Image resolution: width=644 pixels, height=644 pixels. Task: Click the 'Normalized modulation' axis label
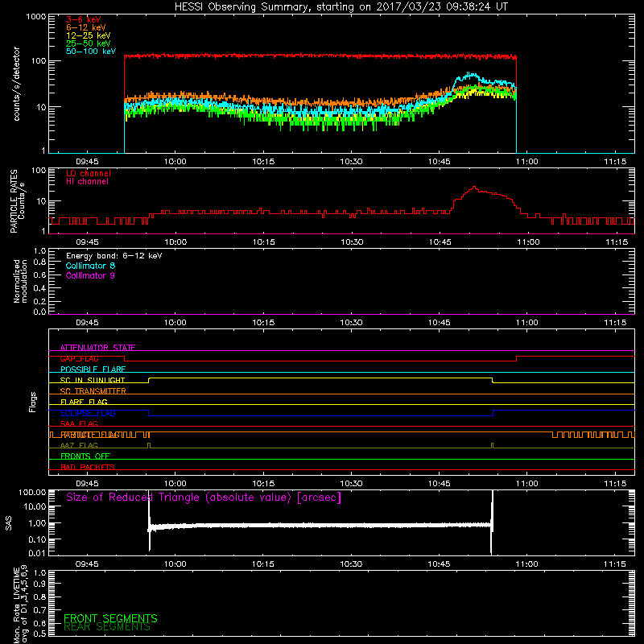coord(19,281)
